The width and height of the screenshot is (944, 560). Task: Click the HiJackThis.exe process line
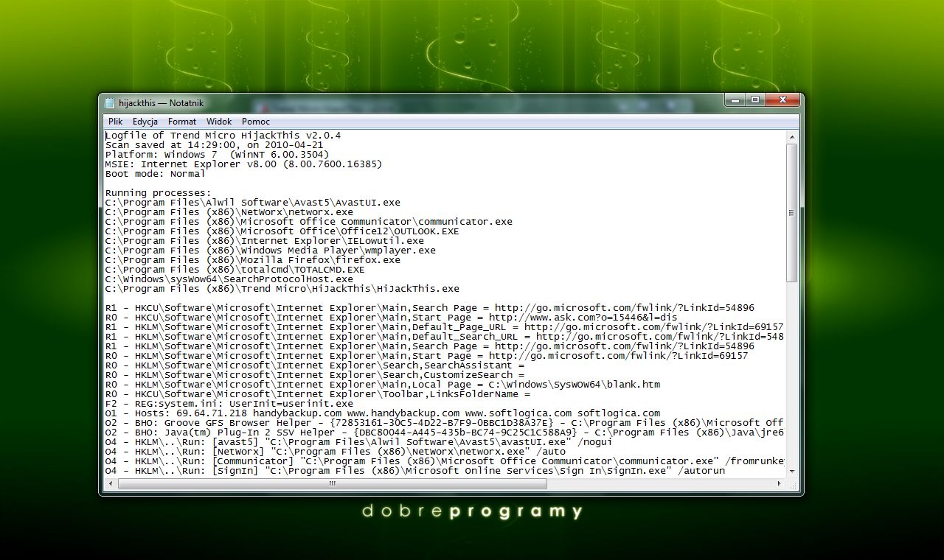[x=282, y=289]
